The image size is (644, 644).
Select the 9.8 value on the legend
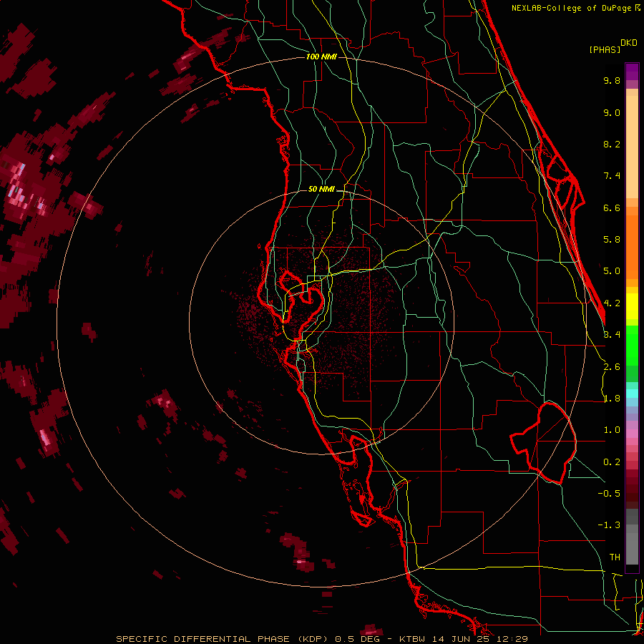click(612, 80)
